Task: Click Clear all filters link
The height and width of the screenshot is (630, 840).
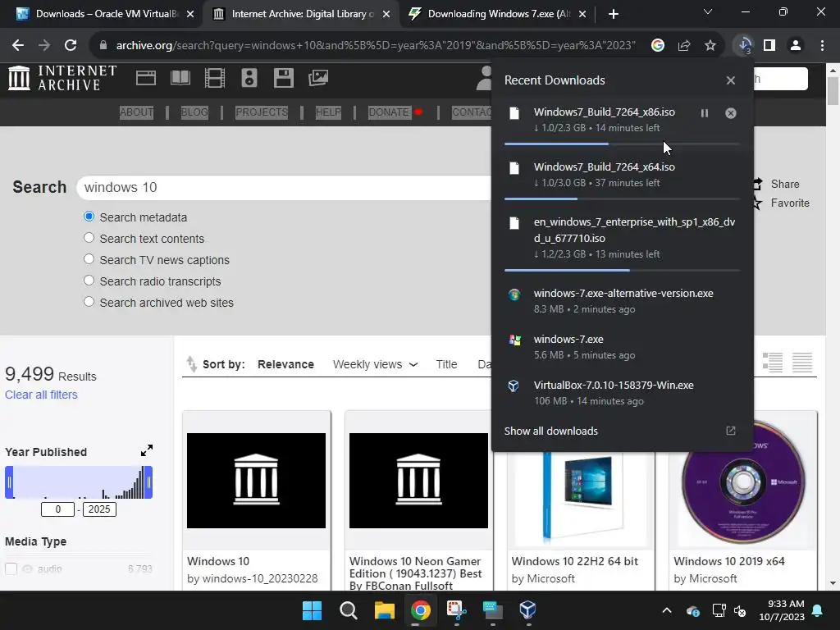Action: point(41,395)
